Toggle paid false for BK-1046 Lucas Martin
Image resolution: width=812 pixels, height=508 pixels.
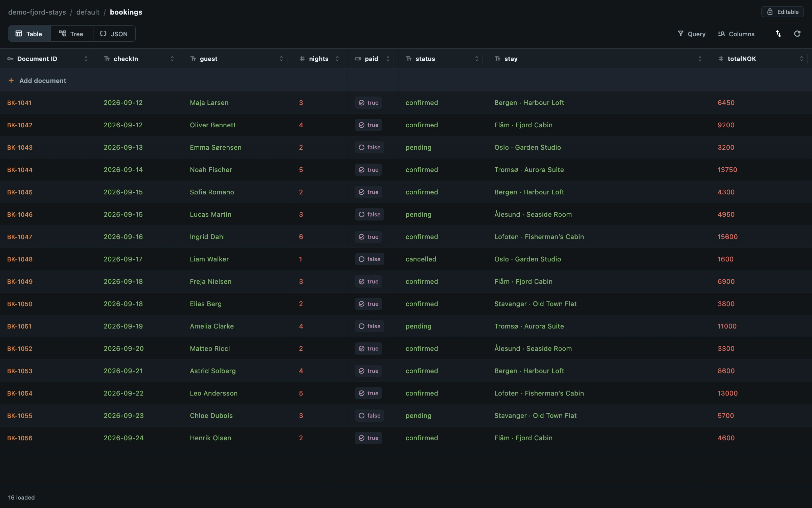pyautogui.click(x=369, y=214)
